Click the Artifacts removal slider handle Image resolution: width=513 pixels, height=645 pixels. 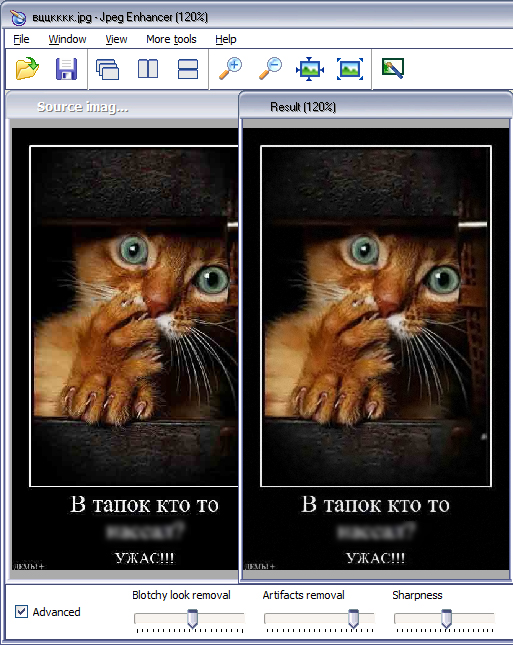coord(353,618)
